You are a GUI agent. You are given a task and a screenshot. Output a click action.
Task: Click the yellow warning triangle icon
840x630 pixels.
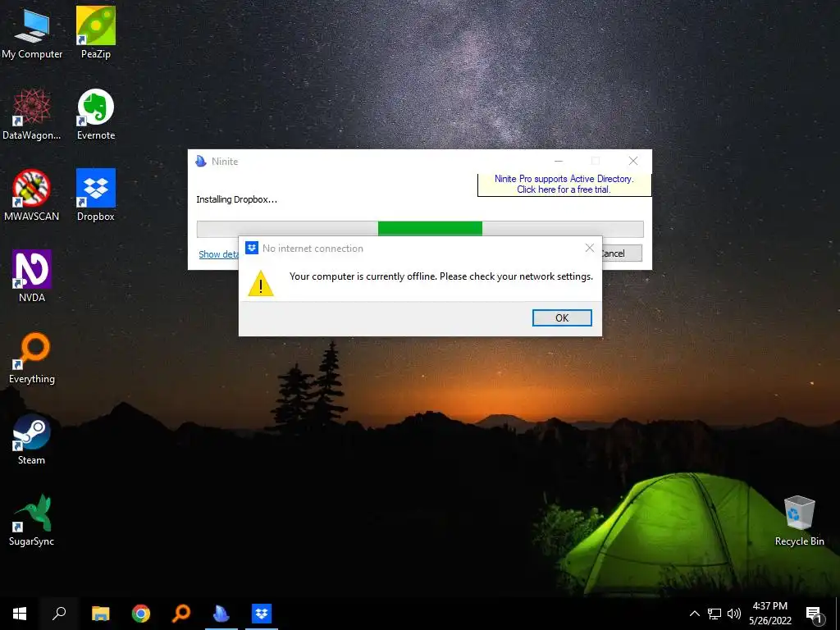coord(261,283)
